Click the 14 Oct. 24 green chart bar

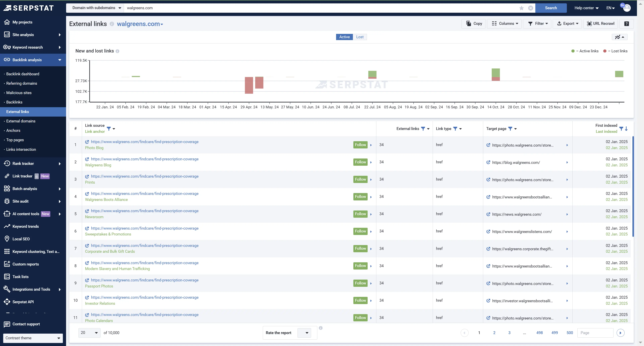(496, 73)
